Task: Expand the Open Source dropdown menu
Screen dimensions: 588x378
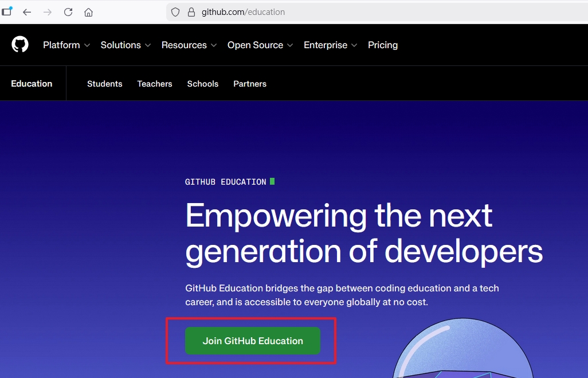Action: tap(260, 45)
